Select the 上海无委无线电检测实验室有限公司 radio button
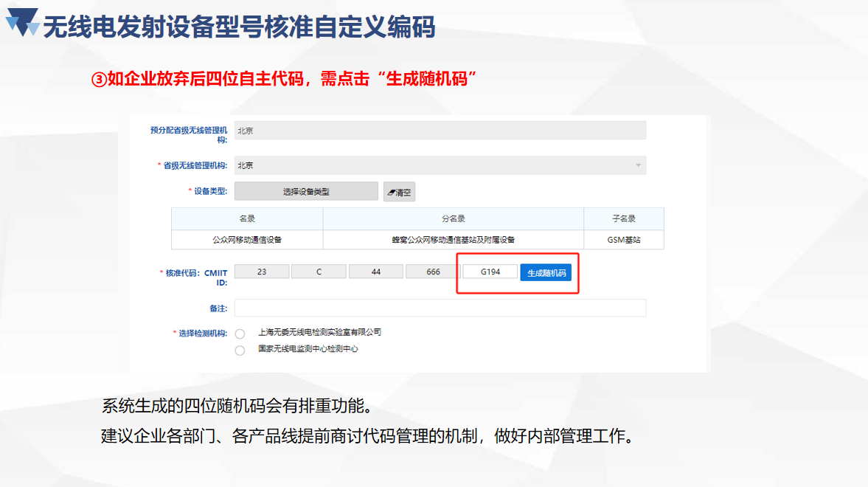868x487 pixels. (x=240, y=334)
